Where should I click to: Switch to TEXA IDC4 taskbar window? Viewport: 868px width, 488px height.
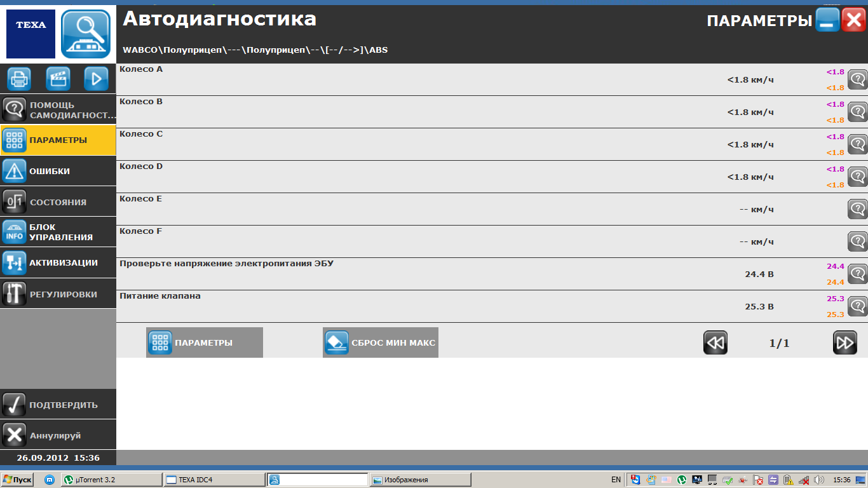pyautogui.click(x=214, y=480)
